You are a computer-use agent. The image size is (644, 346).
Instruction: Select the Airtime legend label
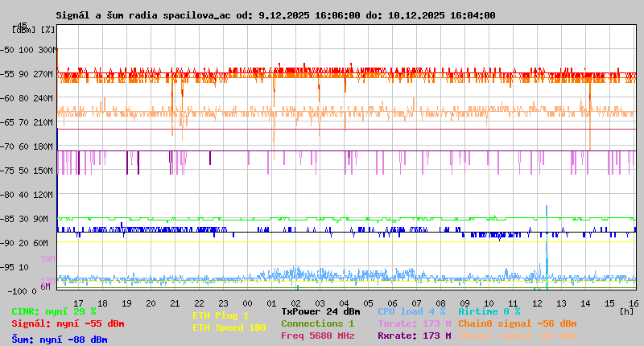click(x=489, y=311)
